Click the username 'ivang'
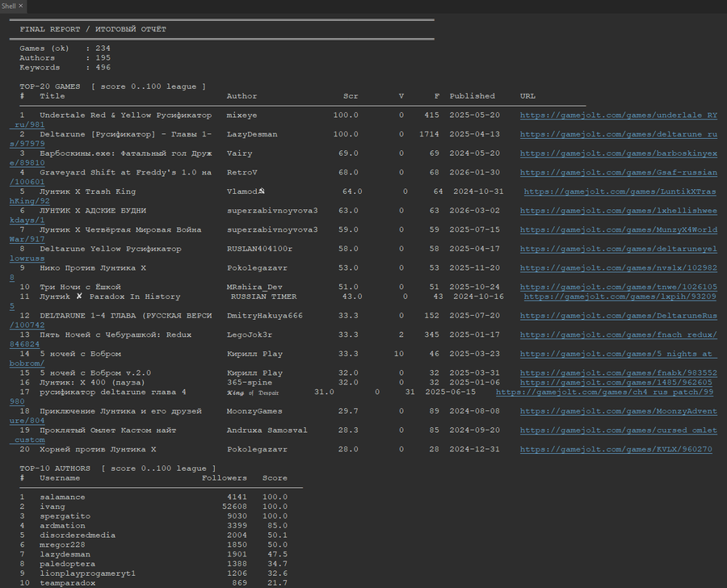This screenshot has height=588, width=727. click(52, 506)
